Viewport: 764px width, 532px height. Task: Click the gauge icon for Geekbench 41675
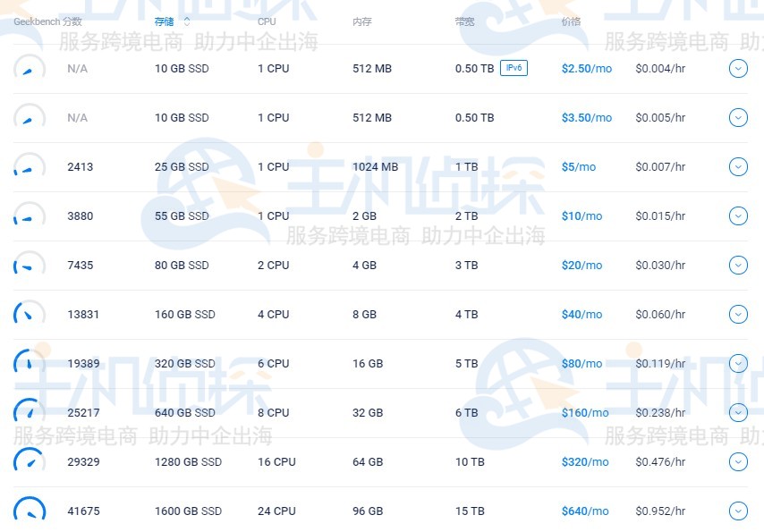point(29,510)
